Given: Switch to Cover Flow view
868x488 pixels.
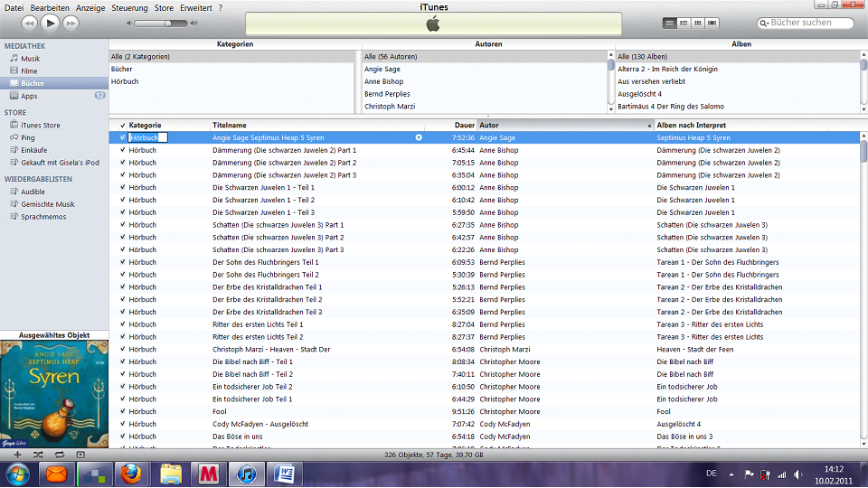Looking at the screenshot, I should (x=712, y=23).
